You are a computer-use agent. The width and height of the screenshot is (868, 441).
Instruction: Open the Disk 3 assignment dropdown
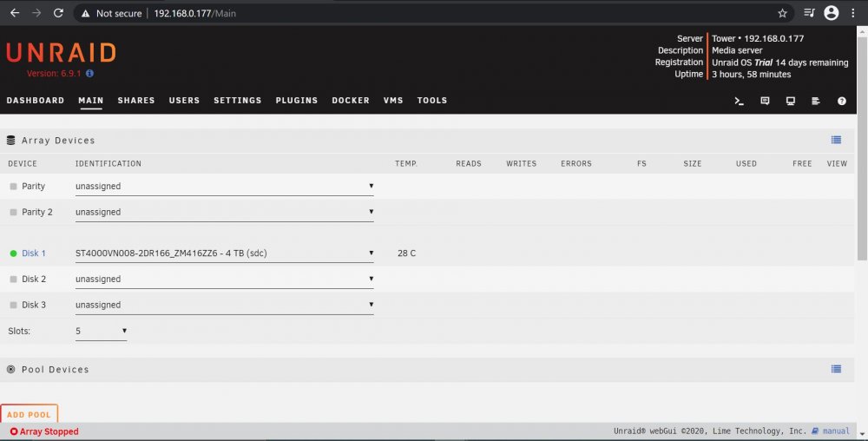224,305
